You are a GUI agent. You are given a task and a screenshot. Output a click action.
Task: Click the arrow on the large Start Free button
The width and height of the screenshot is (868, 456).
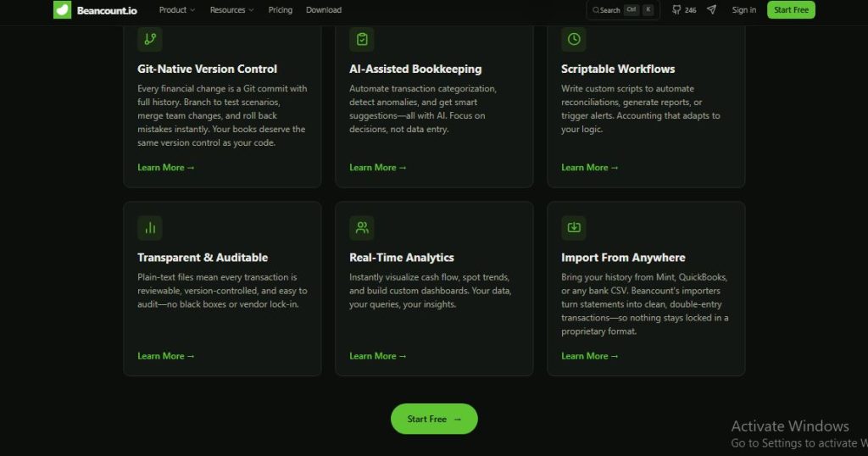pyautogui.click(x=457, y=420)
